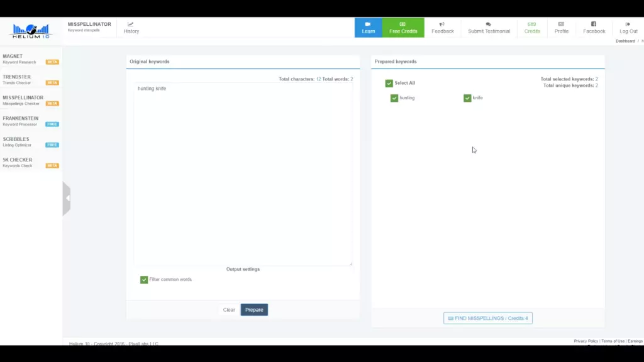
Task: Open Frankenstein Keyword Processor tool
Action: coord(31,121)
